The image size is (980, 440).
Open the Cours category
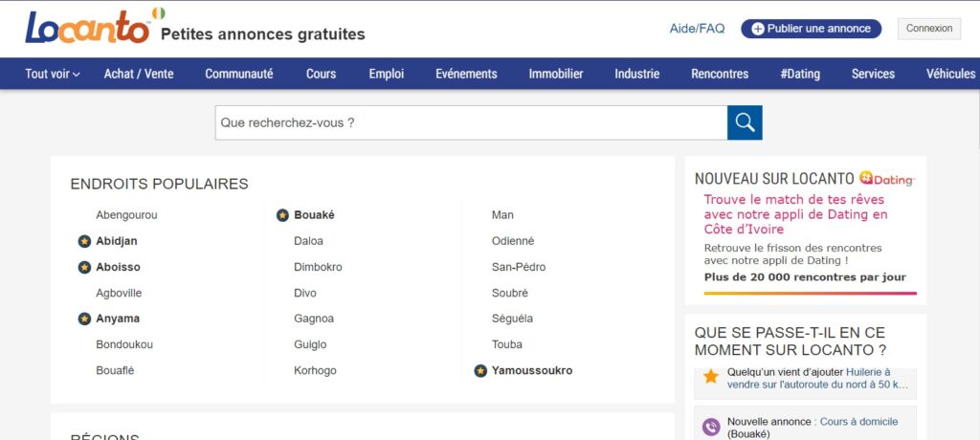[321, 74]
